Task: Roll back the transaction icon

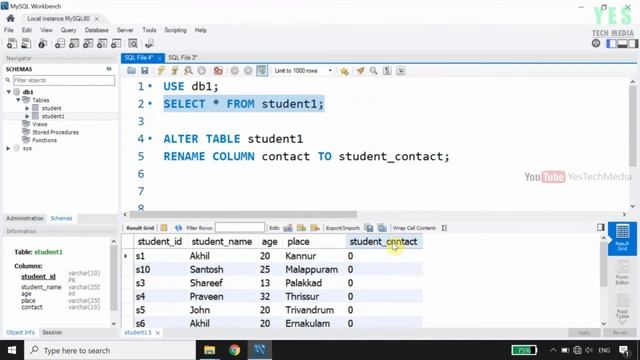Action: pos(248,71)
